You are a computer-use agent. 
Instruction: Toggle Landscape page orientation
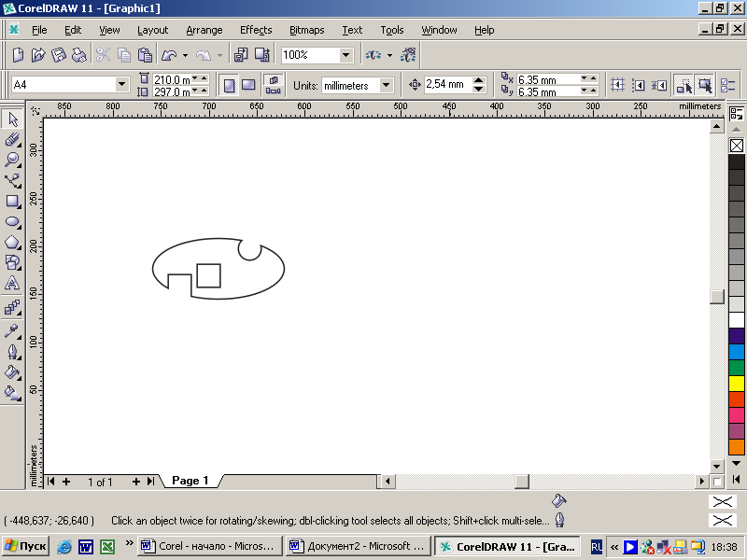click(248, 86)
